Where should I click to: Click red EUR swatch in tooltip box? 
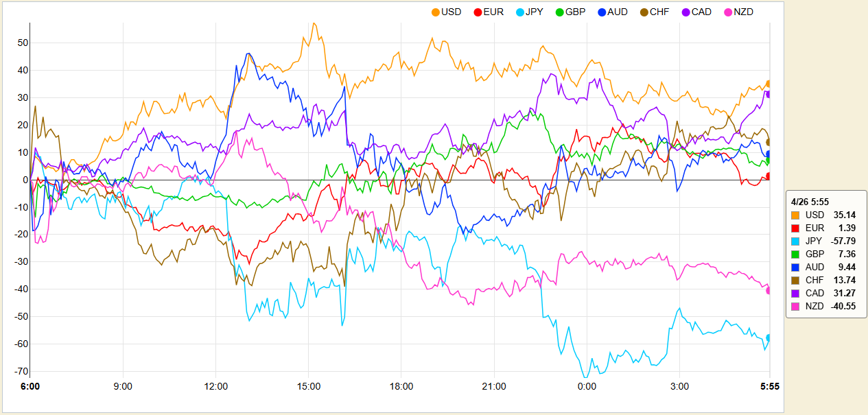click(795, 228)
